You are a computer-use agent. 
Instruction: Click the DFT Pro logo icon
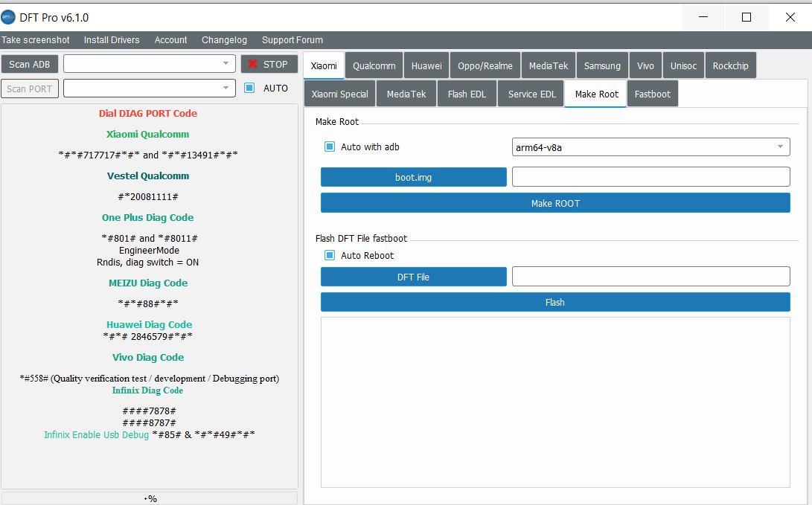tap(8, 18)
